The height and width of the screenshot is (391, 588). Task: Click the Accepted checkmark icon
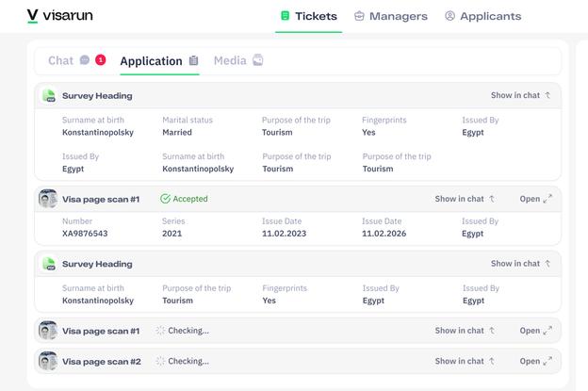[x=166, y=199]
